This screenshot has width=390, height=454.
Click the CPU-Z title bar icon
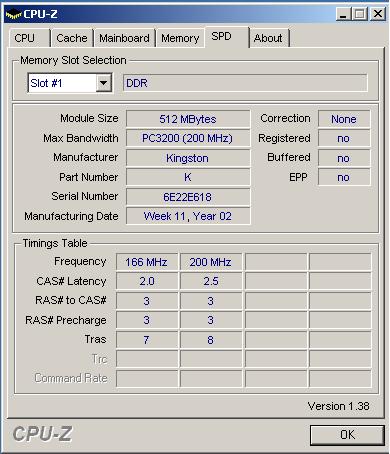pos(13,14)
